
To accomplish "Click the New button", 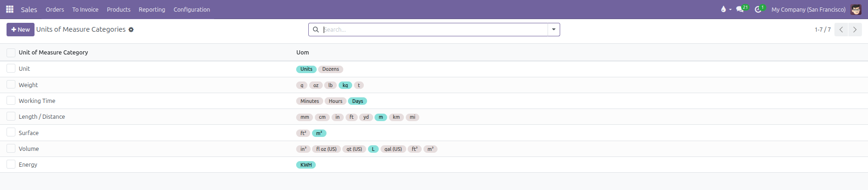I will 21,29.
